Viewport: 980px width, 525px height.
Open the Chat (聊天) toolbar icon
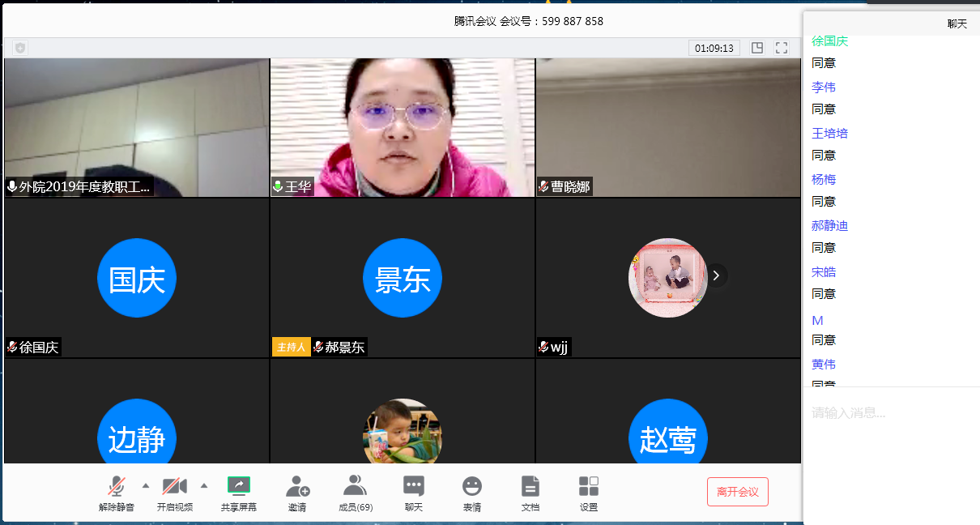pos(414,486)
